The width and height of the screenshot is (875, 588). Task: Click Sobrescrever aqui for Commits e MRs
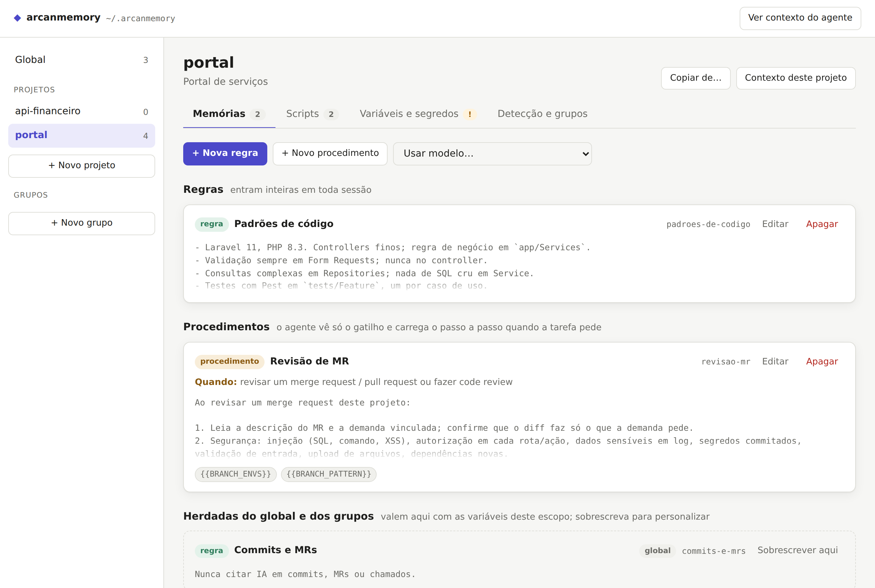(x=797, y=550)
